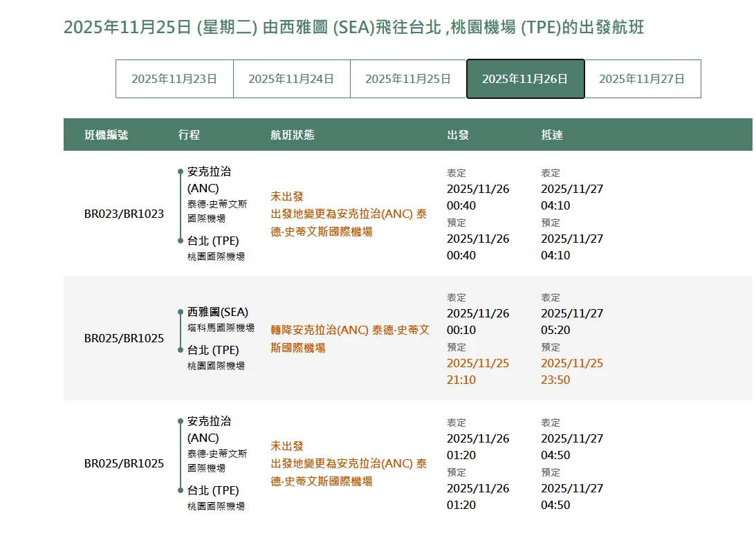Click scheduled departure time 00:10
The image size is (756, 538).
point(461,331)
